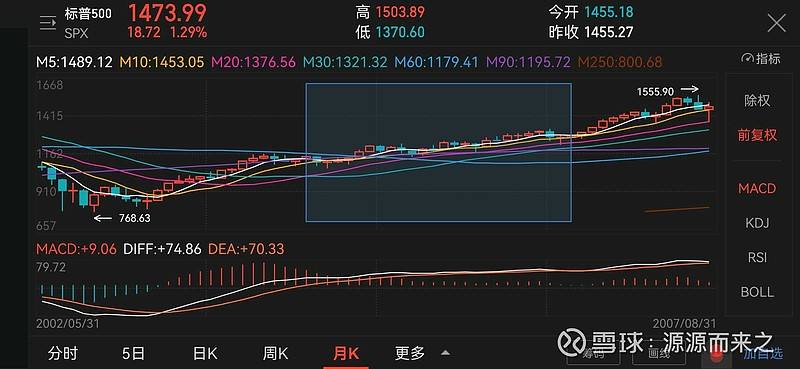800x369 pixels.
Task: Click the M60:1179.41 moving average label
Action: click(436, 62)
